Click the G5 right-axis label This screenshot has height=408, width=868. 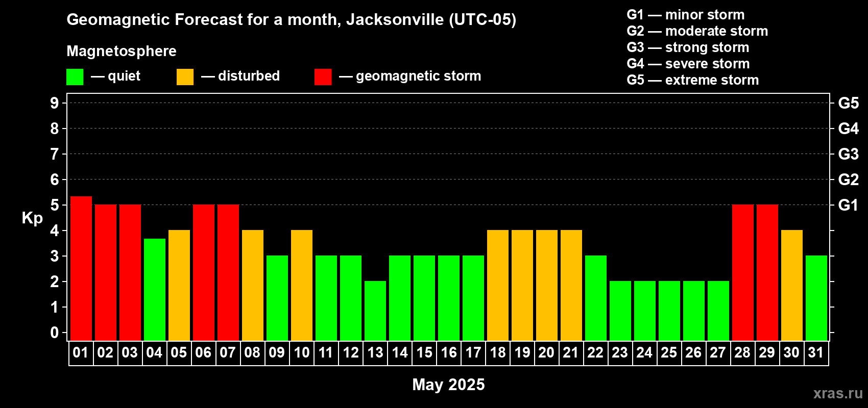click(849, 104)
